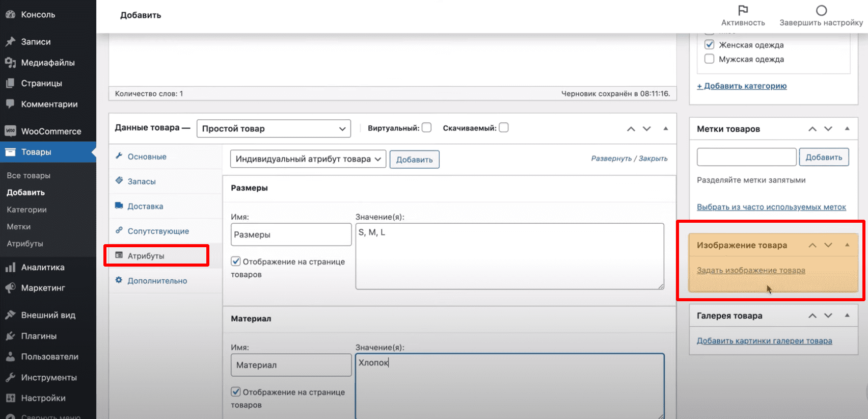Screen dimensions: 868x419
Task: Uncheck Женская одежда category
Action: click(709, 44)
